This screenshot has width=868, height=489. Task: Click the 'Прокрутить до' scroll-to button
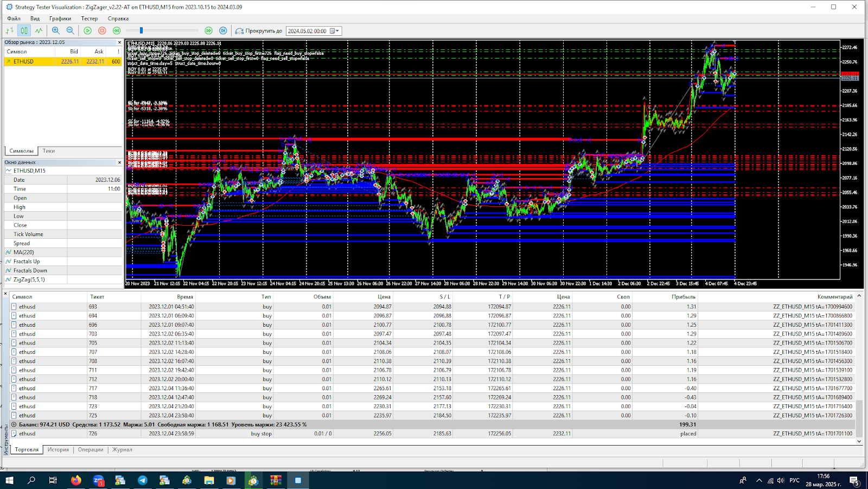tap(259, 31)
